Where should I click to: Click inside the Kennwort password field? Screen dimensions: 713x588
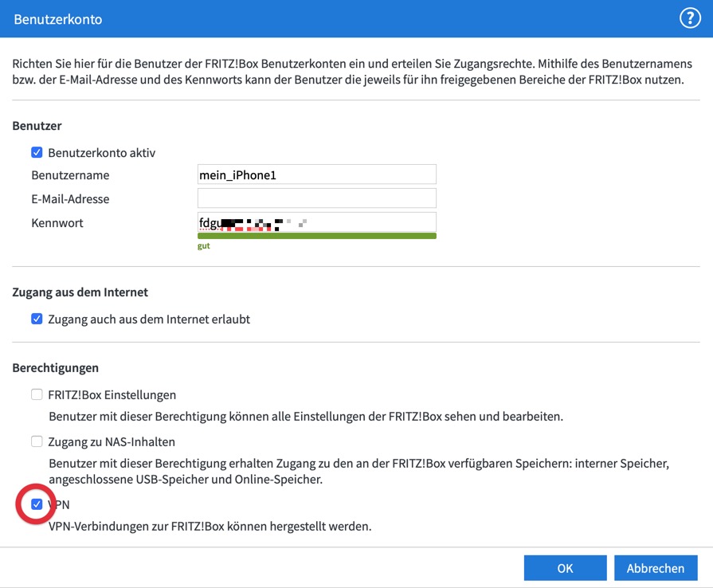(316, 222)
